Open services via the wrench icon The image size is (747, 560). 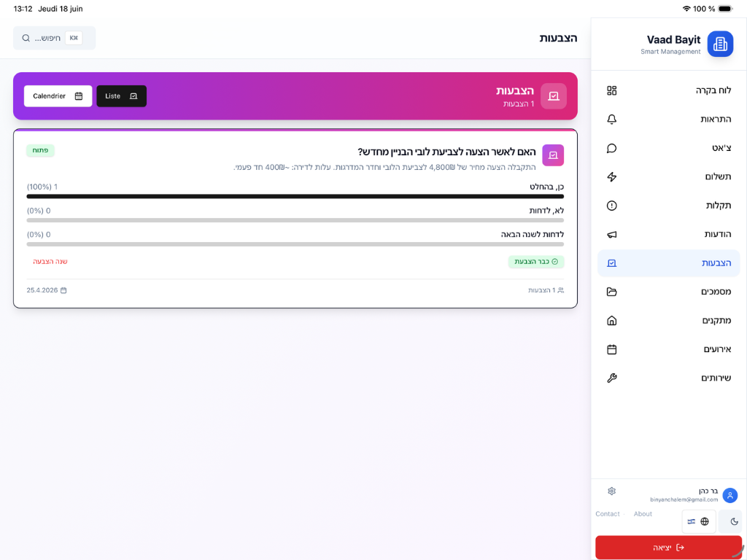[612, 378]
